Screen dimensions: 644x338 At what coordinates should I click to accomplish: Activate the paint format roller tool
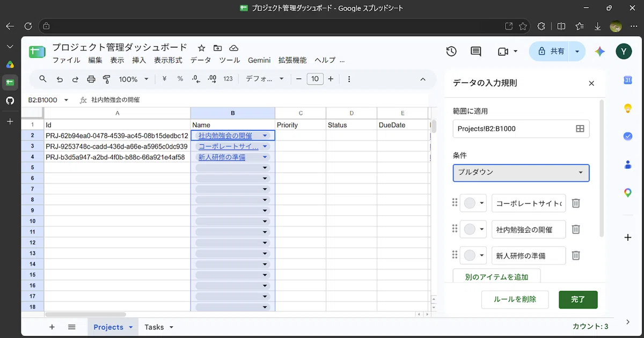coord(106,79)
